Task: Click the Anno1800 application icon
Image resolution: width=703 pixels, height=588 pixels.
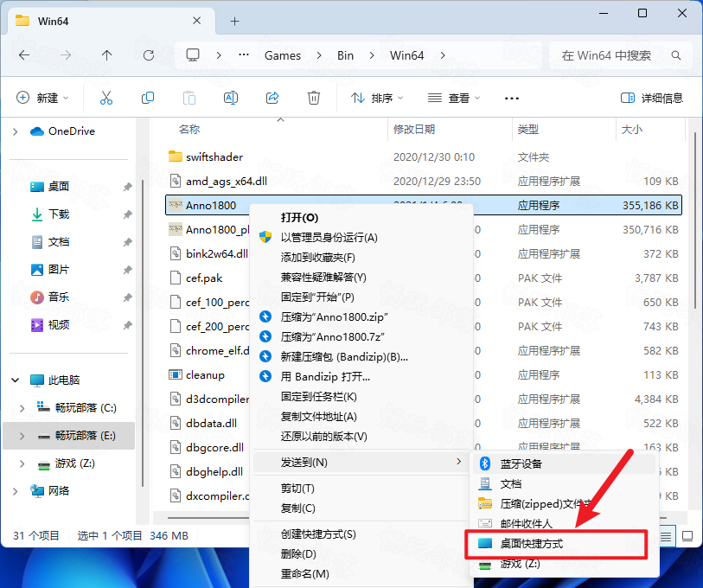Action: 175,205
